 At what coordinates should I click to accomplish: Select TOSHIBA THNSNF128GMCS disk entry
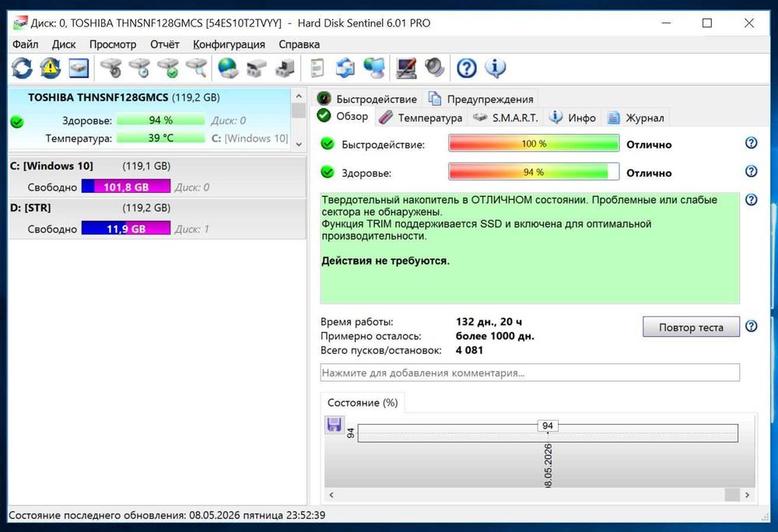click(x=149, y=118)
